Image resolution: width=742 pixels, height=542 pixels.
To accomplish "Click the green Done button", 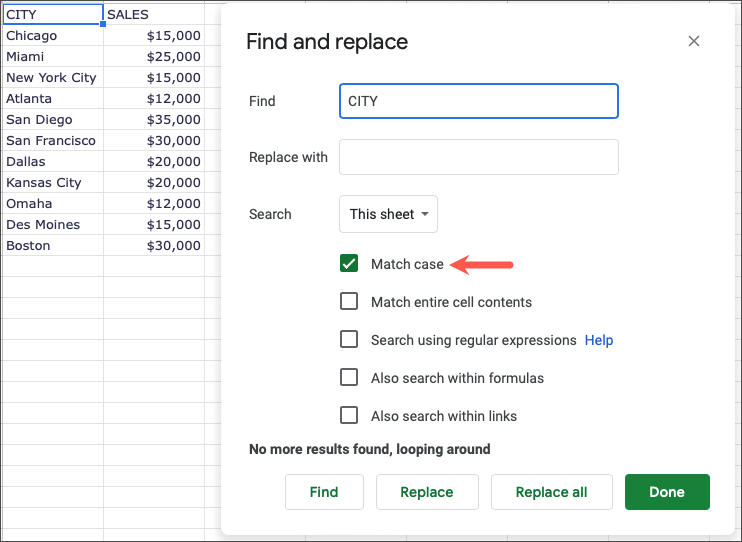I will pos(667,492).
